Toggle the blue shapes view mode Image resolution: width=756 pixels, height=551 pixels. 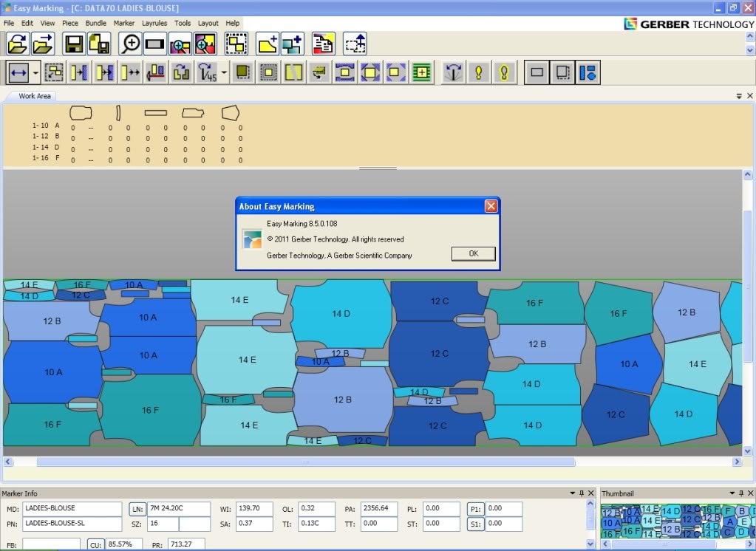(588, 73)
